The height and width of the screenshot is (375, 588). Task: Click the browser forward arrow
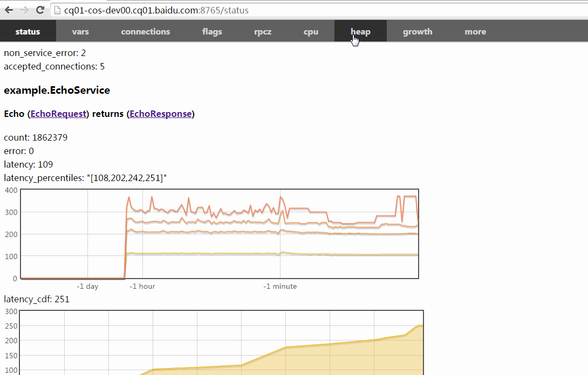point(24,10)
